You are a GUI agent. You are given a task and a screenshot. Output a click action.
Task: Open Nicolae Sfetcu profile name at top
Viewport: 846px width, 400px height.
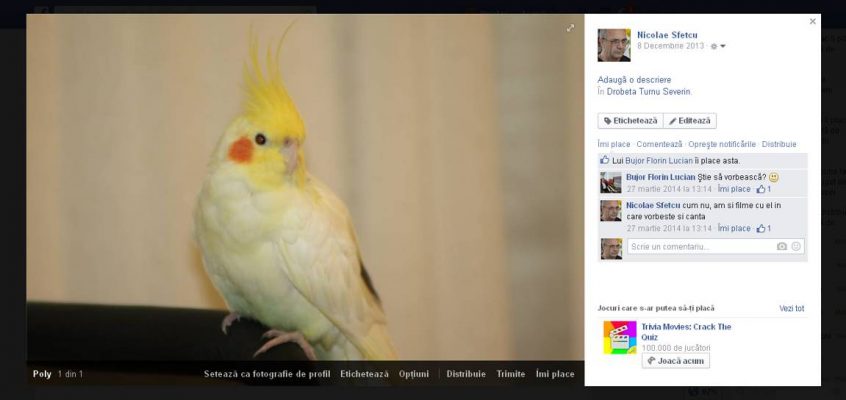pyautogui.click(x=667, y=35)
